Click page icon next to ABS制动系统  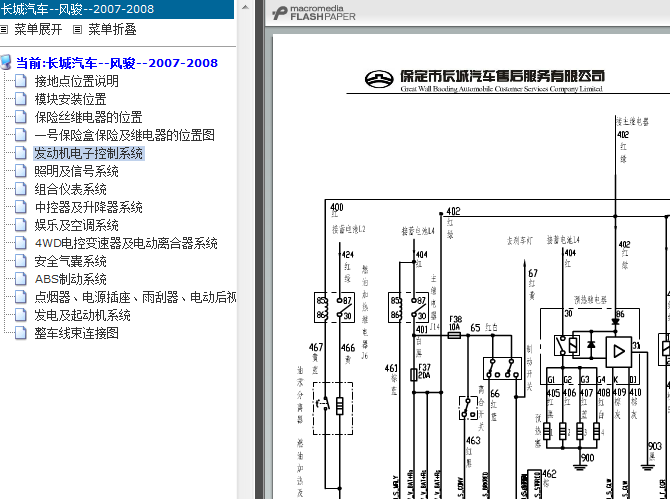click(x=21, y=278)
